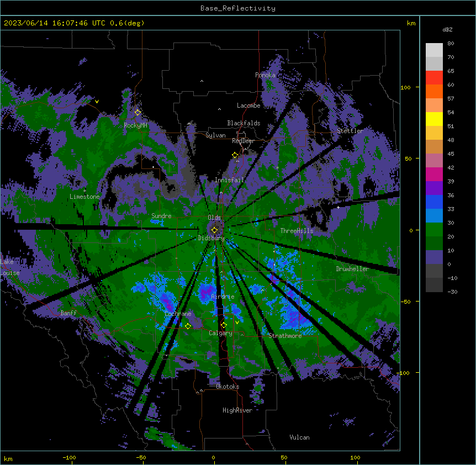
Task: Click the vertical axis -50 km tick label
Action: (x=405, y=302)
